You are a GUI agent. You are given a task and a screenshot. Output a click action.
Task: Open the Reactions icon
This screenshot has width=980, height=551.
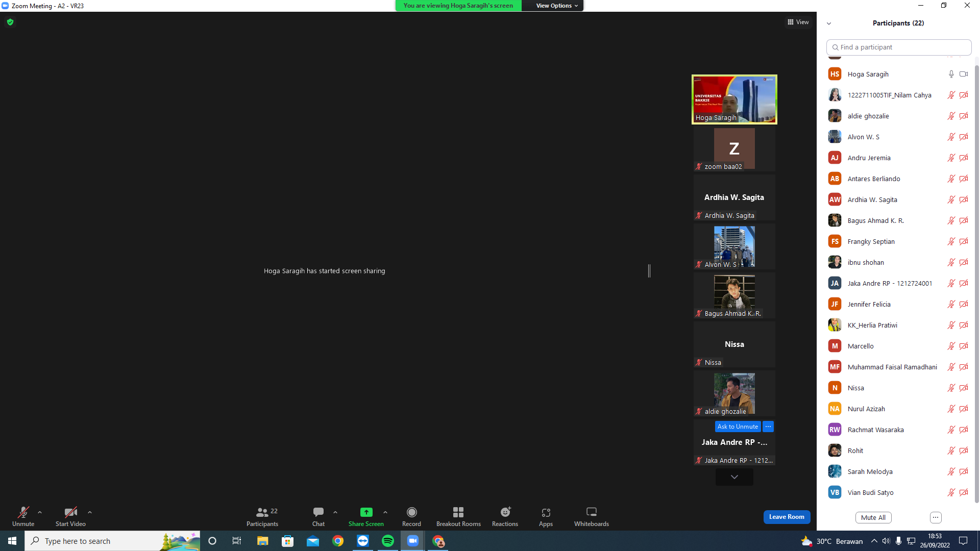pyautogui.click(x=505, y=512)
